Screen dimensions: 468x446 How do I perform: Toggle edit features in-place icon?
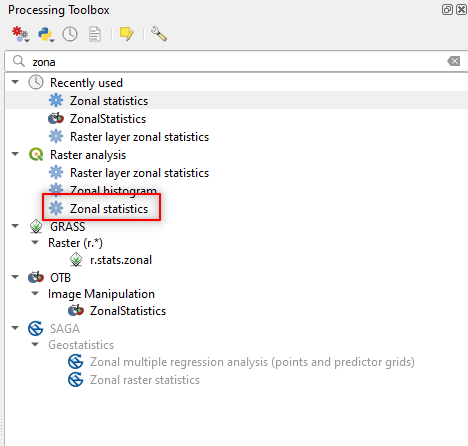pos(127,34)
